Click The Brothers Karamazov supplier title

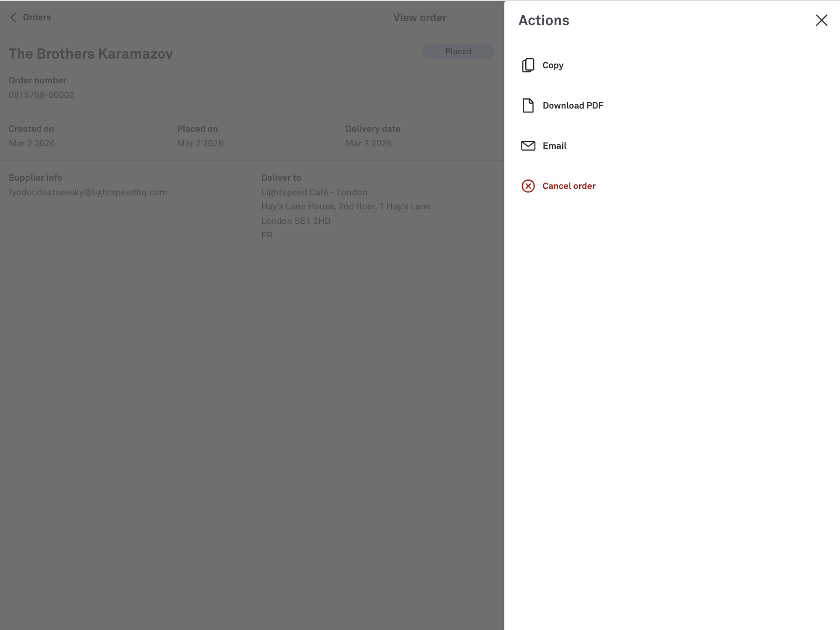tap(91, 54)
